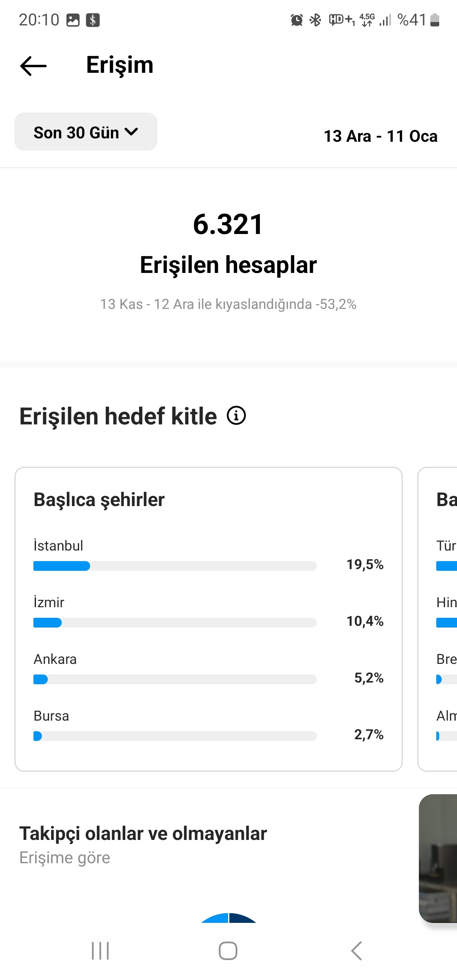Tap the Ankara city row
The width and height of the screenshot is (457, 980).
pyautogui.click(x=209, y=668)
